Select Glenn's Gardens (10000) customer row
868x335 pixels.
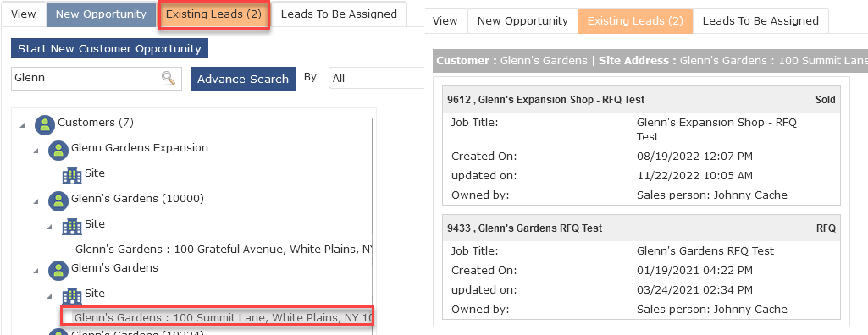click(138, 199)
